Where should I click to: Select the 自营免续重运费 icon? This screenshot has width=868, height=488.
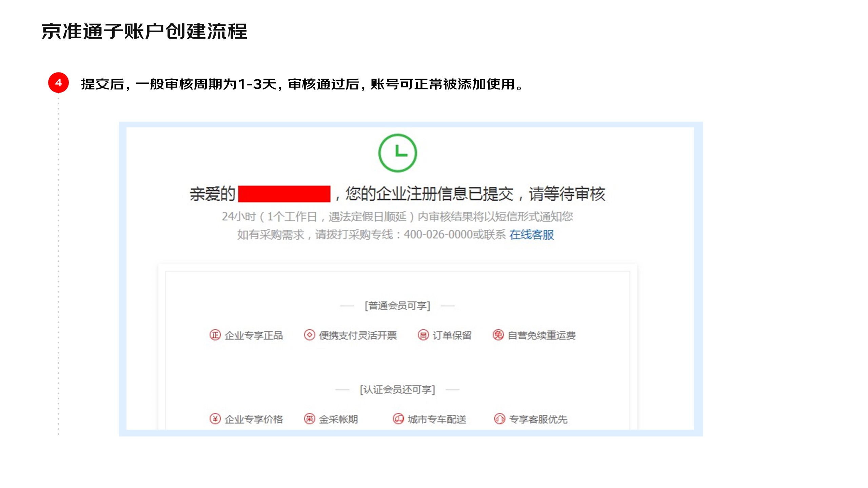(498, 335)
